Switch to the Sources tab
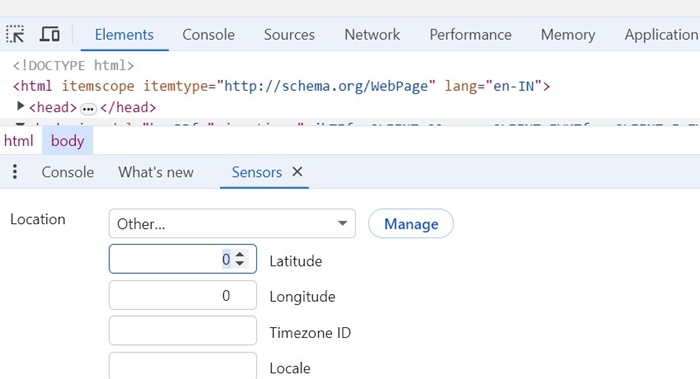 [x=289, y=34]
